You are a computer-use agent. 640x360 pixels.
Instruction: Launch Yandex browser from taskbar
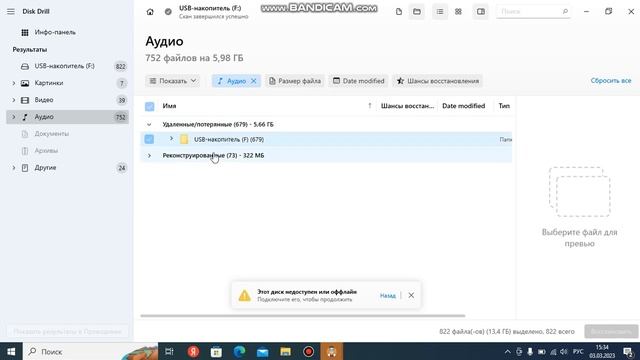click(x=193, y=351)
